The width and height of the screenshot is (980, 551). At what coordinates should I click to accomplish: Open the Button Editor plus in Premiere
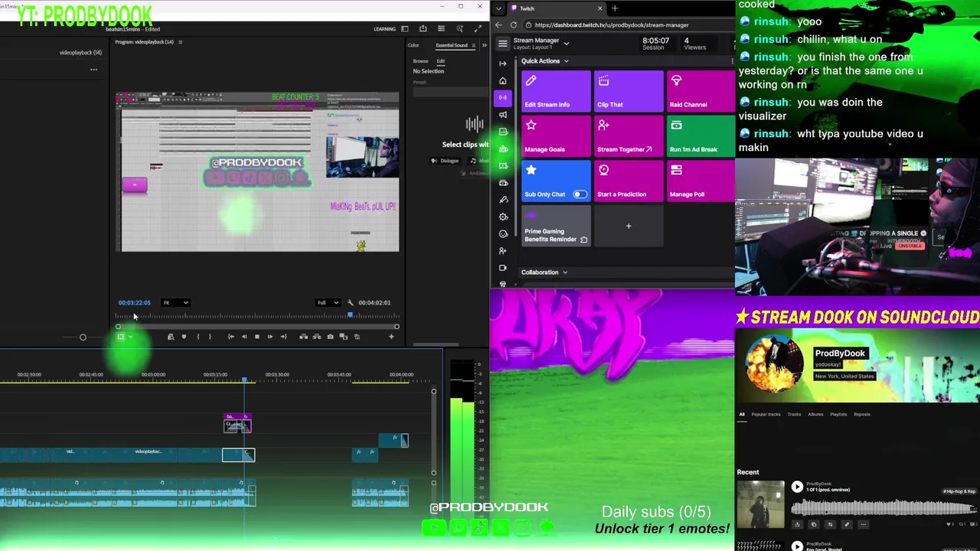point(391,337)
